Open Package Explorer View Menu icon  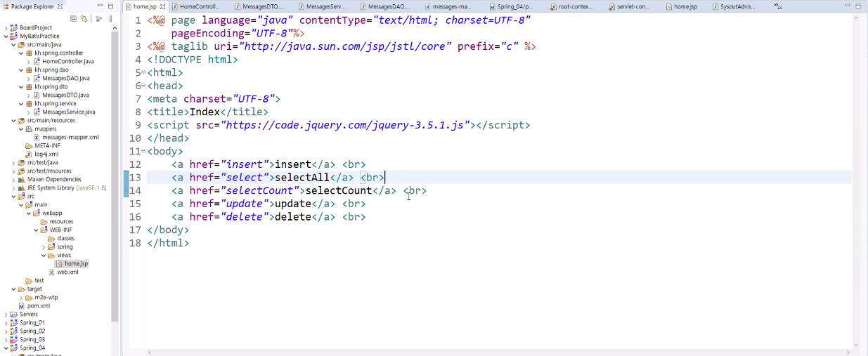click(x=110, y=18)
